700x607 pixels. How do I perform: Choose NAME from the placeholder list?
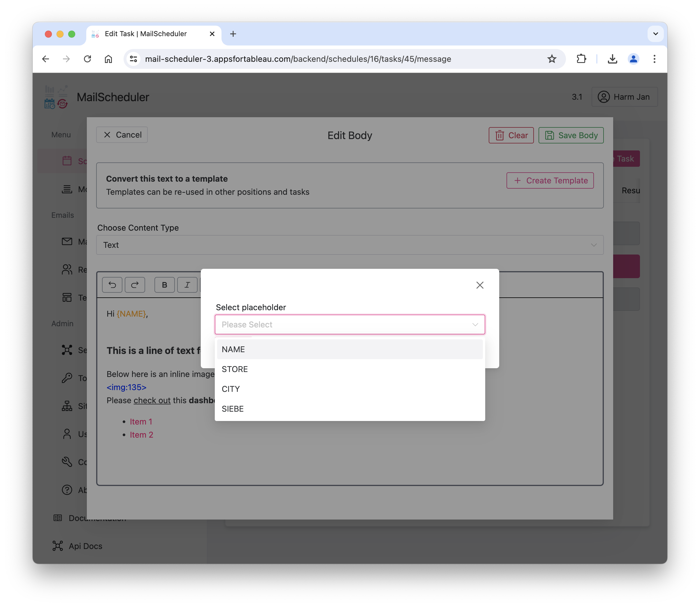coord(349,349)
